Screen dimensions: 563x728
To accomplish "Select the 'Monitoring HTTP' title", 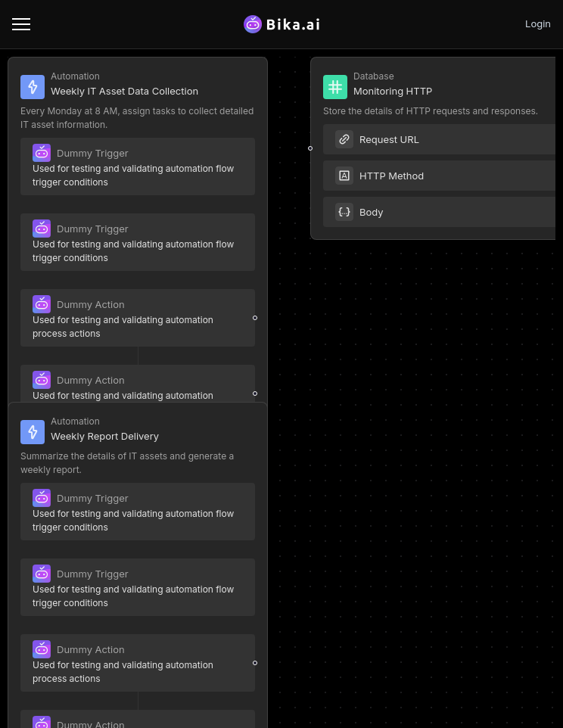I will click(x=393, y=92).
